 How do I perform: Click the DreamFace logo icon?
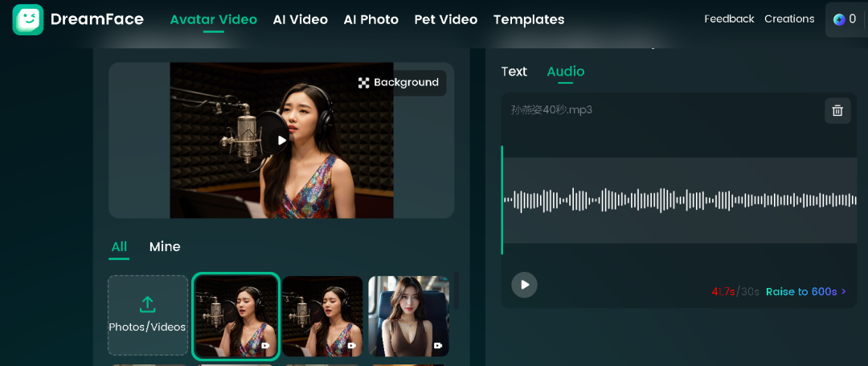[x=28, y=19]
